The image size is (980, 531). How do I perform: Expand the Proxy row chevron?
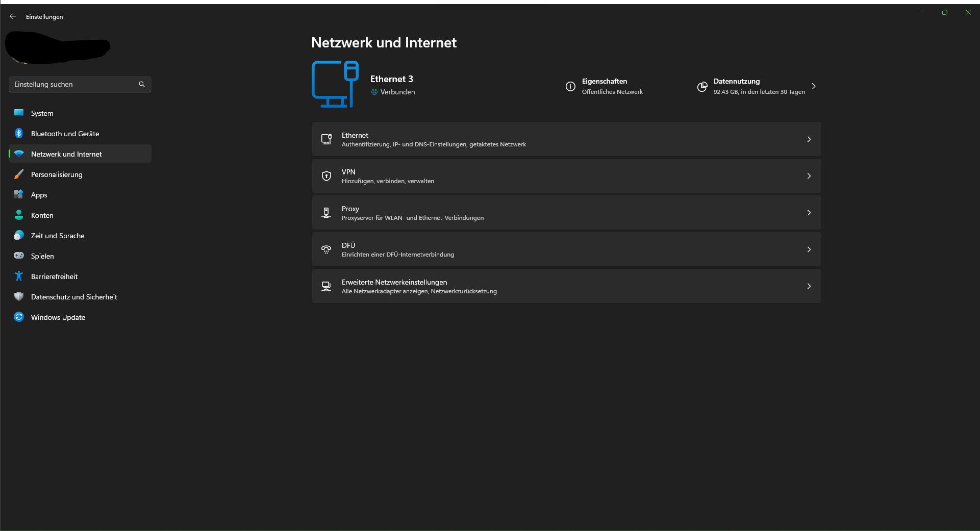(809, 213)
